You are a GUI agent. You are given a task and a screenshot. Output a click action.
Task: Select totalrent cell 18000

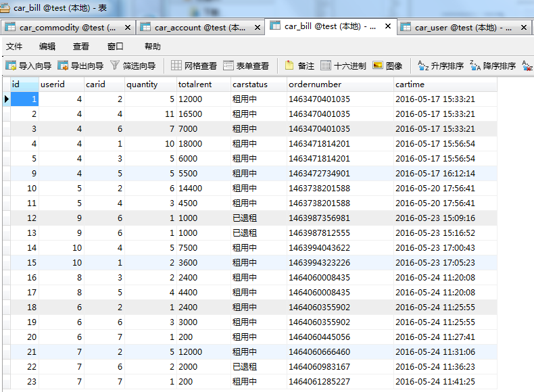coord(203,144)
